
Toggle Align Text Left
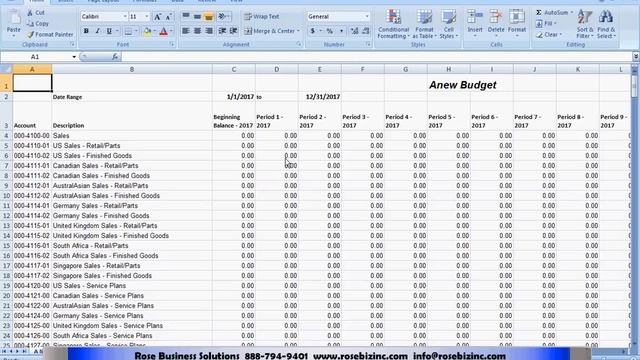(x=186, y=31)
